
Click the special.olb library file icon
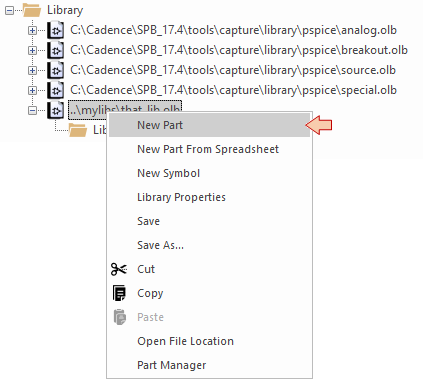(x=55, y=90)
